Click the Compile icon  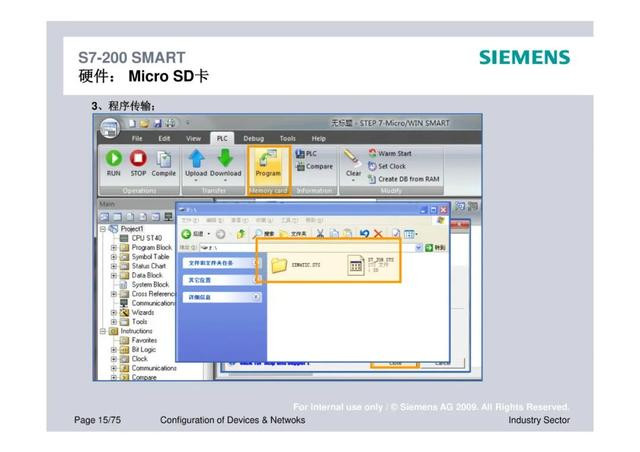[x=164, y=159]
